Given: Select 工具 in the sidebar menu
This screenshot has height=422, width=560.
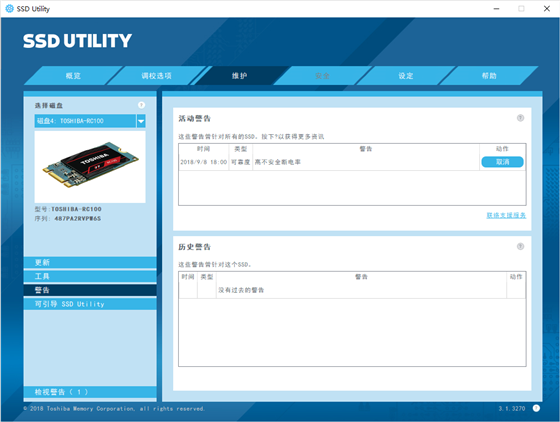Looking at the screenshot, I should click(x=90, y=276).
